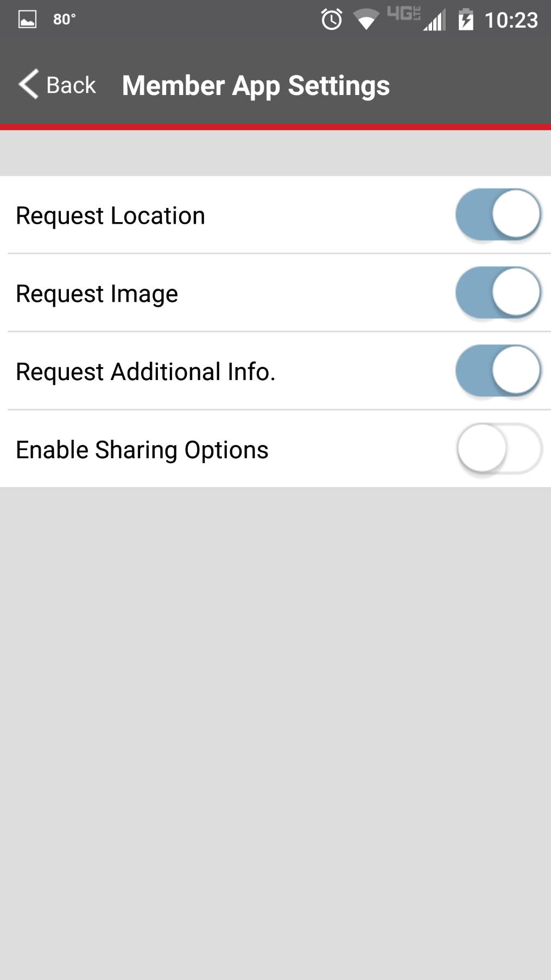The image size is (551, 980).
Task: Tap the empty gray area below settings
Action: coord(275,733)
